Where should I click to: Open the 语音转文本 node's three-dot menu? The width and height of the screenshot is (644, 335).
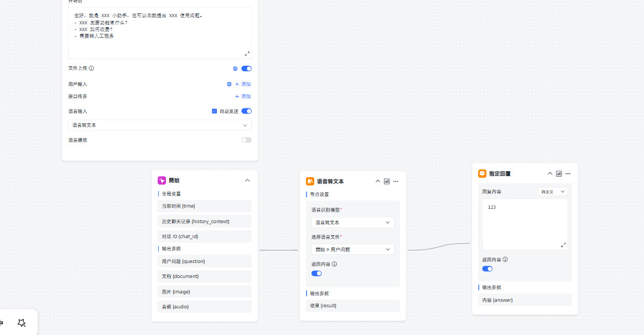point(396,181)
